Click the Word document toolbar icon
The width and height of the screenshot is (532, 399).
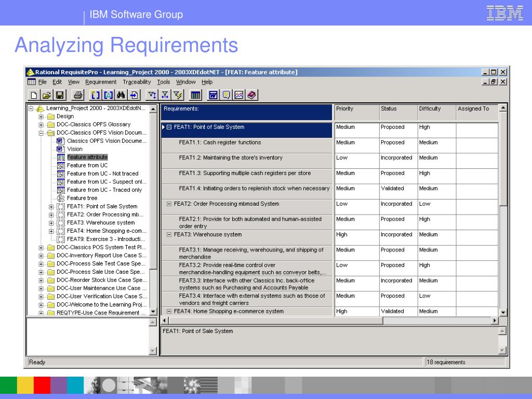click(x=213, y=95)
